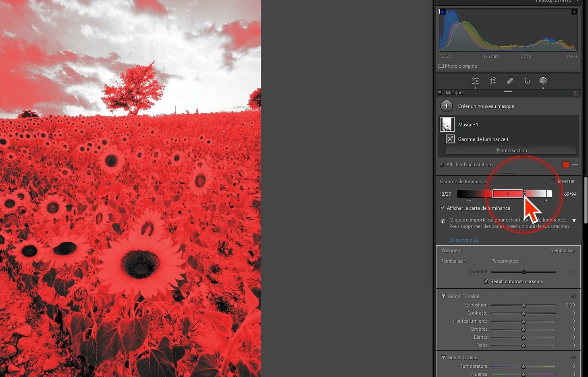
Task: Open the Personnalisé preset dropdown
Action: (x=507, y=261)
